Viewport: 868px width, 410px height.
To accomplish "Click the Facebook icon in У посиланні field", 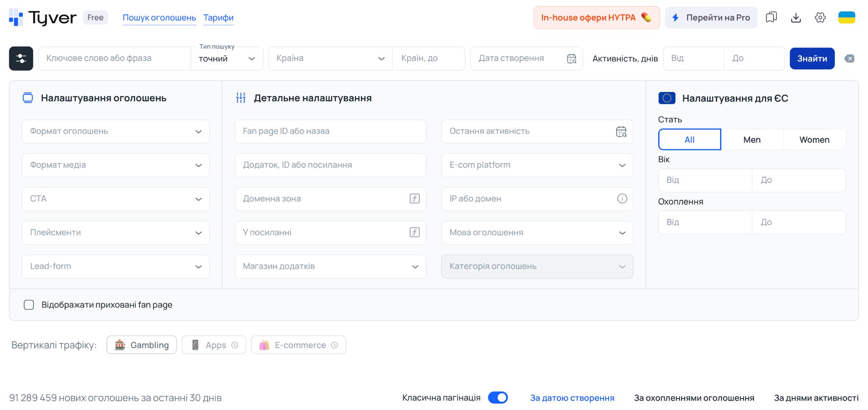I will pos(415,233).
